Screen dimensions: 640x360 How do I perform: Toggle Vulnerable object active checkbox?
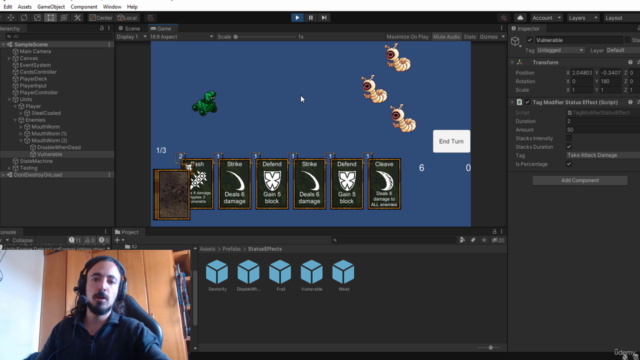click(x=530, y=40)
